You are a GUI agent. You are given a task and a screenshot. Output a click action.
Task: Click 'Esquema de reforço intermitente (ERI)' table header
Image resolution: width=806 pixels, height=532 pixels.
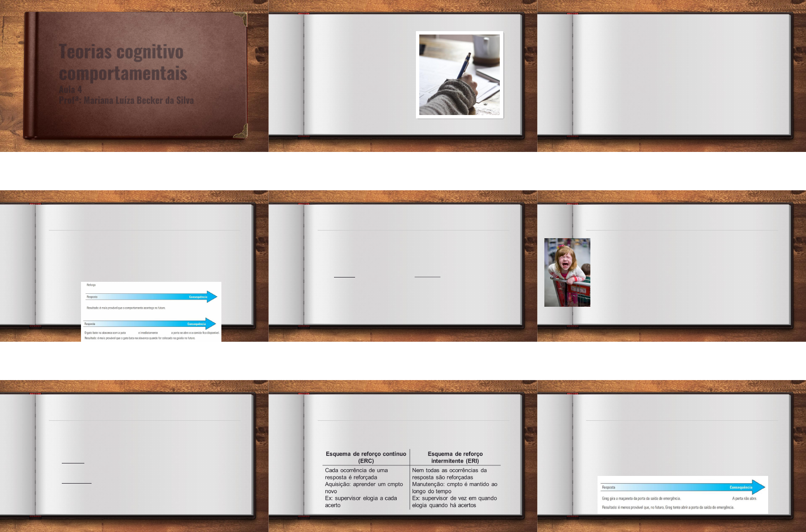point(455,457)
